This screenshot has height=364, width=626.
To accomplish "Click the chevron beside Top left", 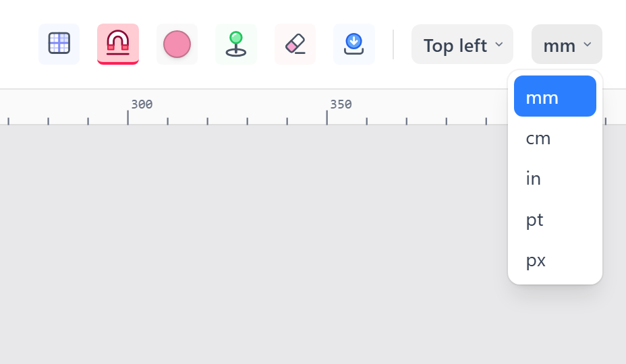I will pos(499,44).
